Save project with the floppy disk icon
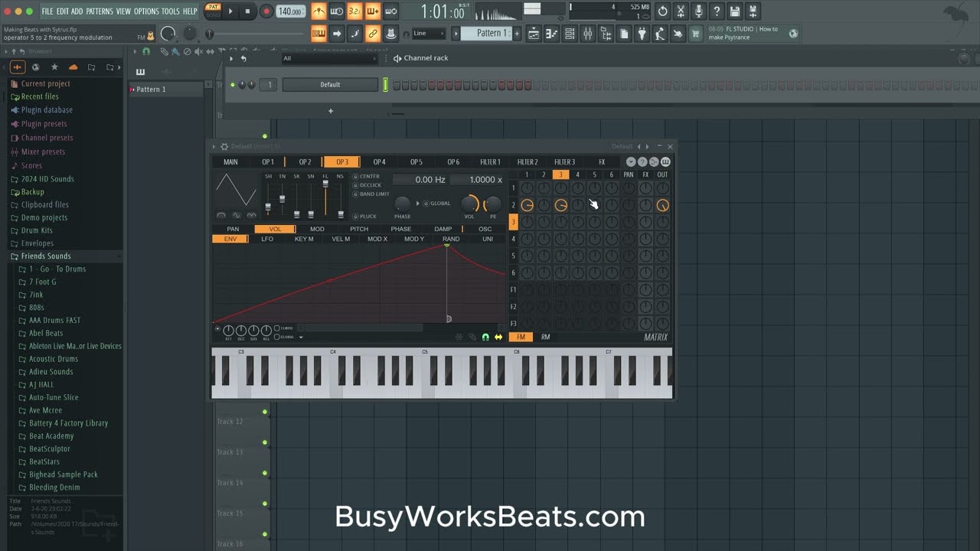Viewport: 980px width, 551px height. pyautogui.click(x=735, y=11)
